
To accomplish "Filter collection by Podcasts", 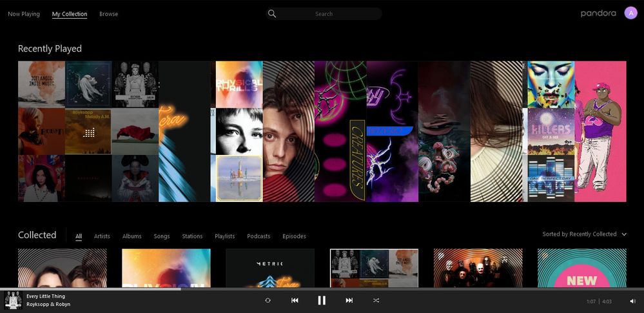I will click(259, 236).
